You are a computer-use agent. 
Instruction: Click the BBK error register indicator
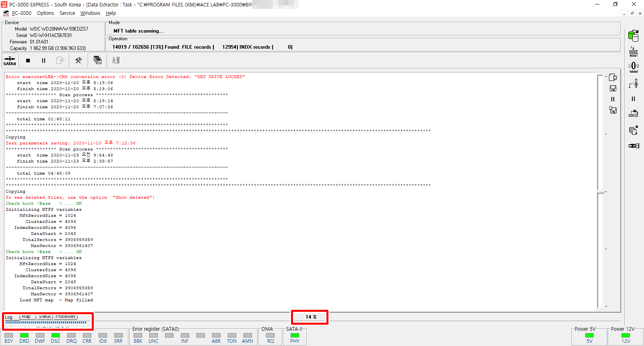[x=138, y=336]
